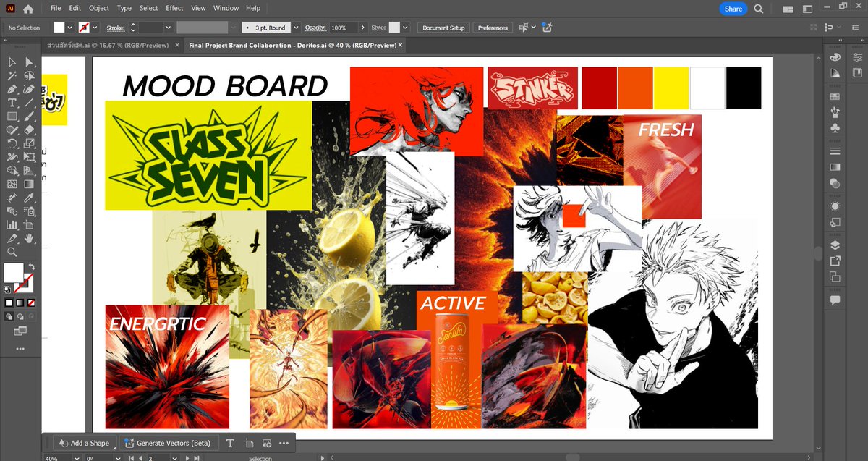Screen dimensions: 868x461
Task: Enable Draw Behind mode
Action: coord(20,316)
